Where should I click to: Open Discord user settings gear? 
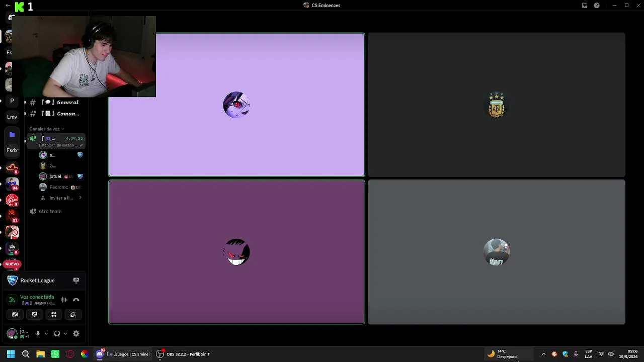pyautogui.click(x=76, y=333)
